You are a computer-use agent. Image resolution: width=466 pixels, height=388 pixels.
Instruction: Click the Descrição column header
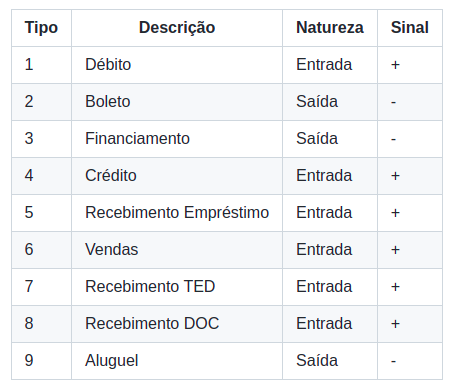click(x=177, y=28)
